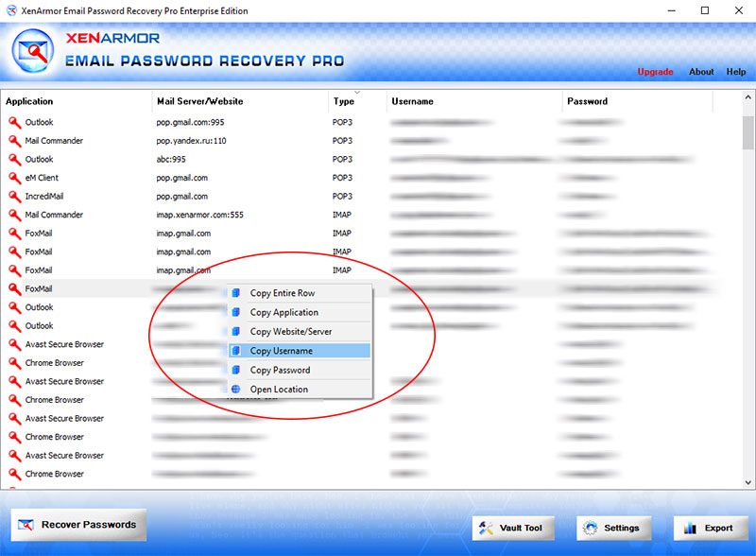
Task: Select the key icon of the Outlook abc:995 row
Action: pyautogui.click(x=15, y=159)
